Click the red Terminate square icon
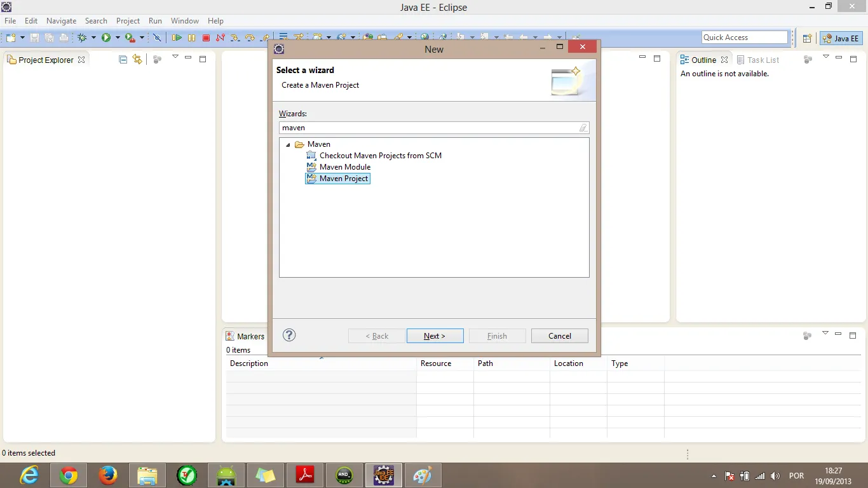 pyautogui.click(x=206, y=38)
